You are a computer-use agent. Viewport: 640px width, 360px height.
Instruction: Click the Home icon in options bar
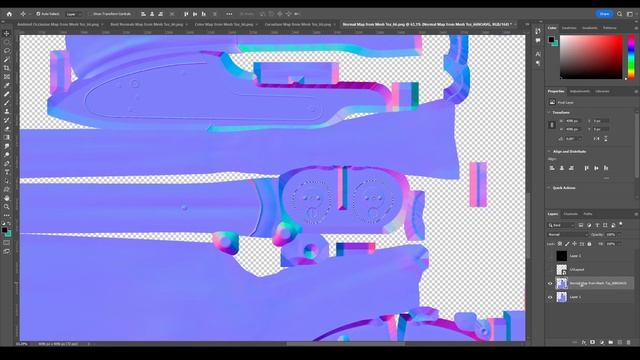point(9,14)
